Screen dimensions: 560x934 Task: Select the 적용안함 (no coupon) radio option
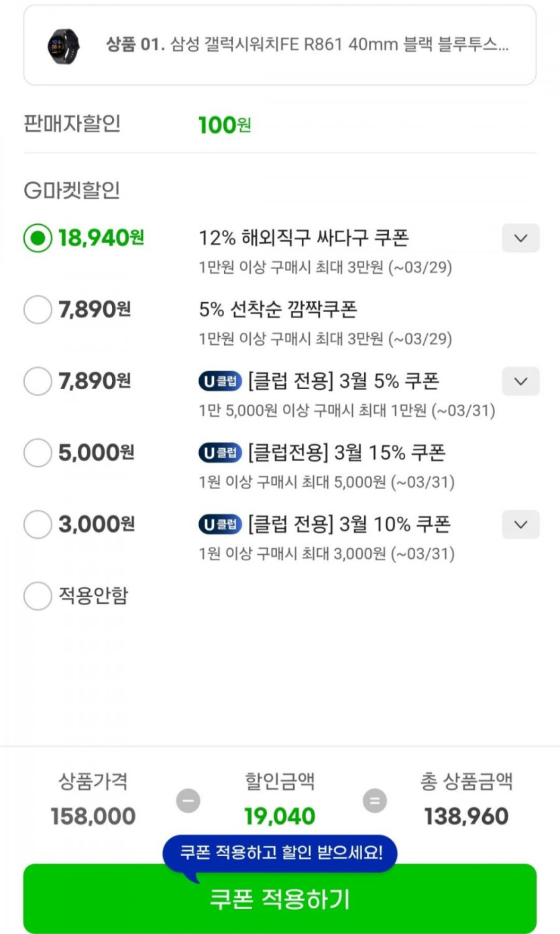click(x=38, y=596)
